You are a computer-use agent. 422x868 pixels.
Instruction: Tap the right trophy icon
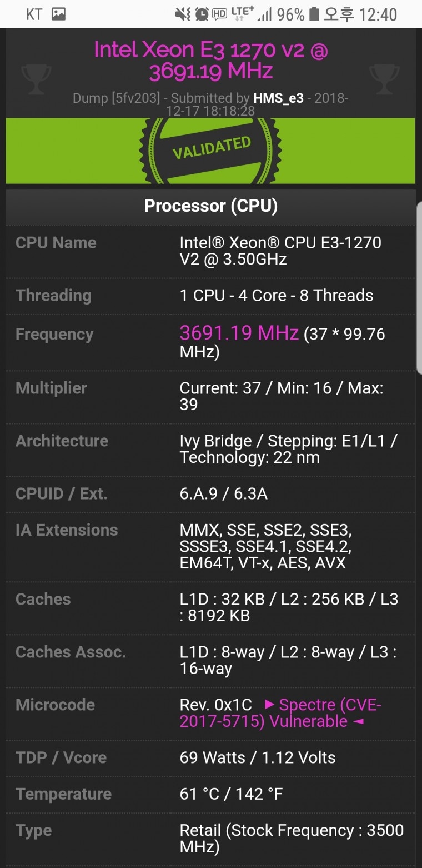pos(384,79)
